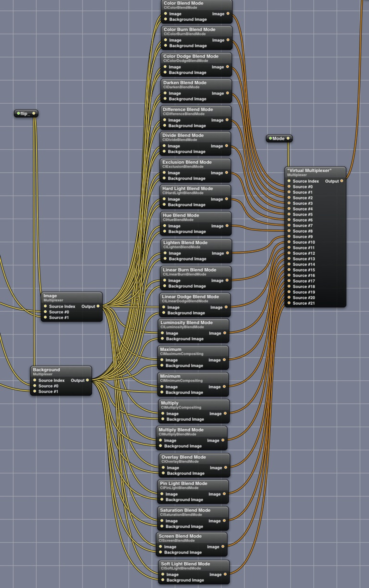Screen dimensions: 369x588
Task: Click the green input port on flip_ node
Action: [18, 114]
